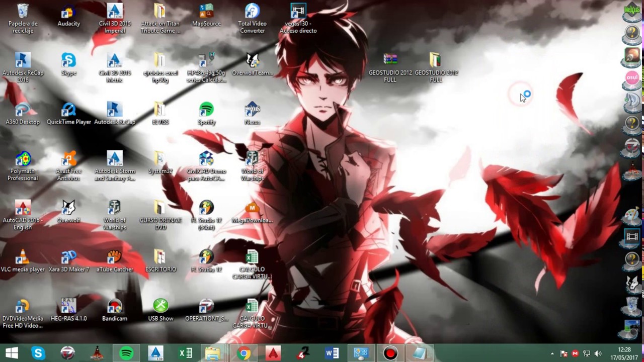Open the ejercicios excel hp50g folder
The height and width of the screenshot is (362, 644).
(160, 68)
